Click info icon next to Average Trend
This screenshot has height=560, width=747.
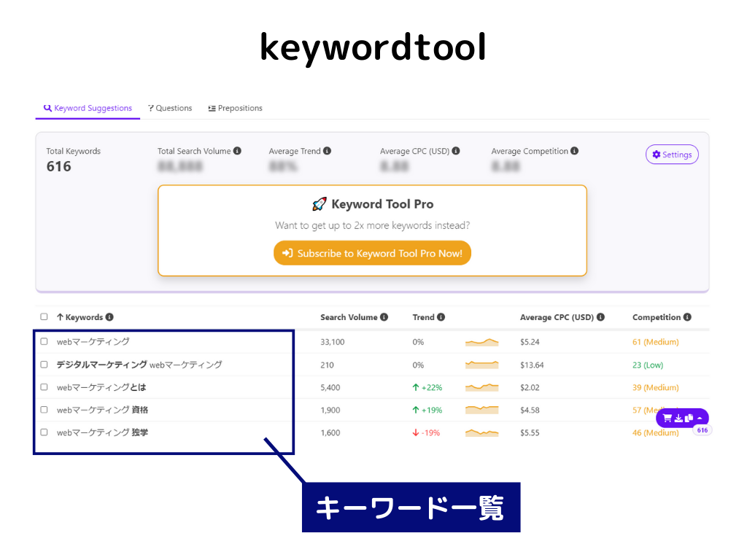click(327, 151)
